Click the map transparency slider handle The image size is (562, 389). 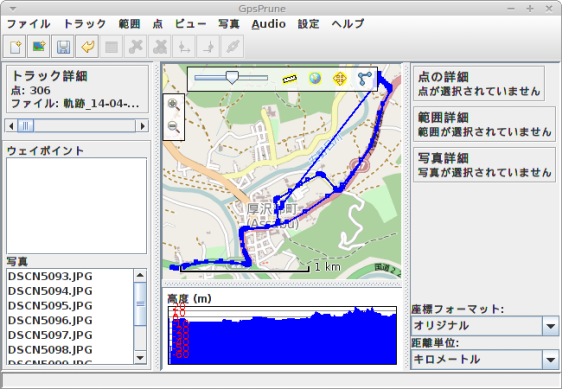(x=232, y=77)
